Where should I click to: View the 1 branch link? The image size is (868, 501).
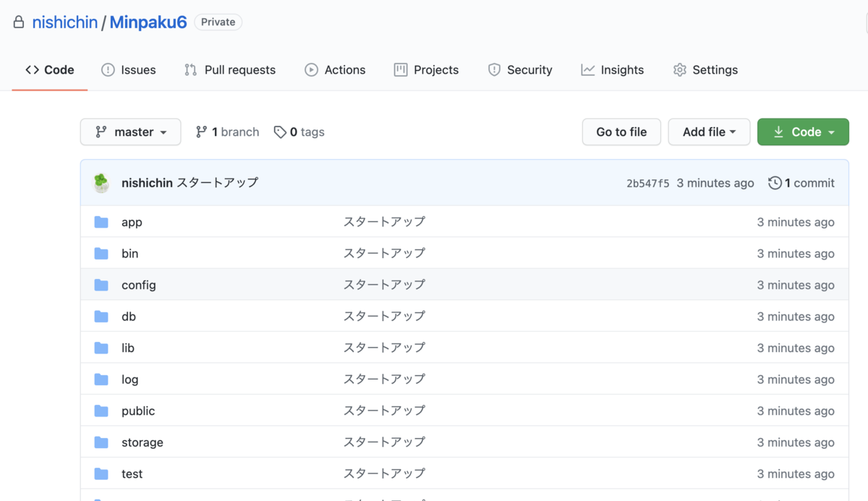tap(227, 132)
